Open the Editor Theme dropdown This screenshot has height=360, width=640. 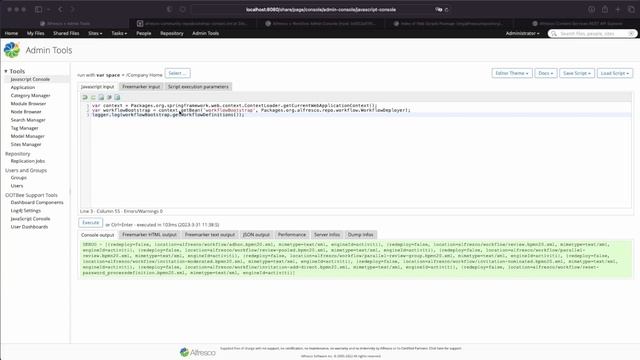[512, 73]
